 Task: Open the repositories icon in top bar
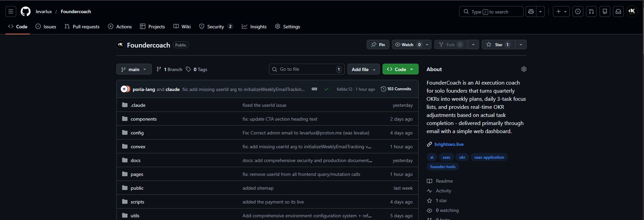(605, 11)
